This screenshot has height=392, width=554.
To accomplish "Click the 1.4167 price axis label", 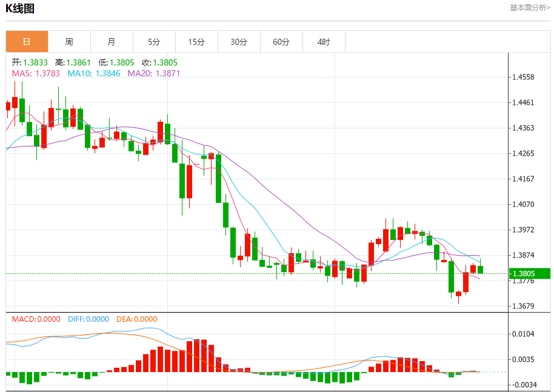I will 523,179.
